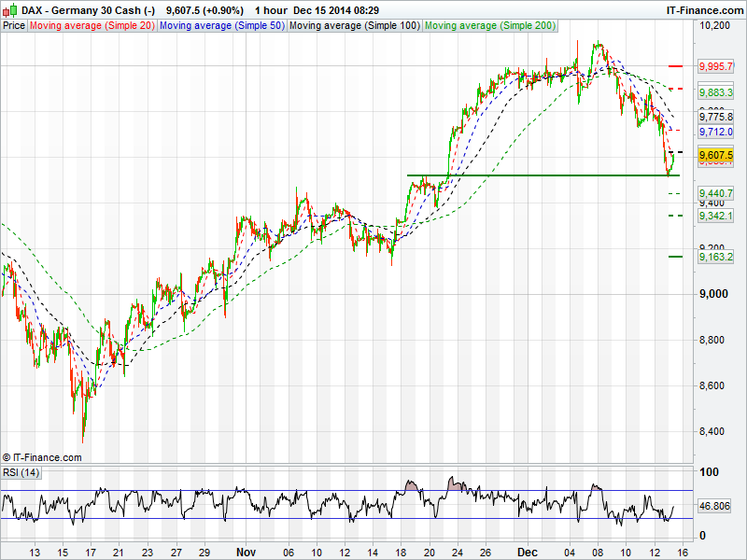Screen dimensions: 747x560
Task: Click the green 9,440.7 price level tag
Action: click(x=715, y=192)
